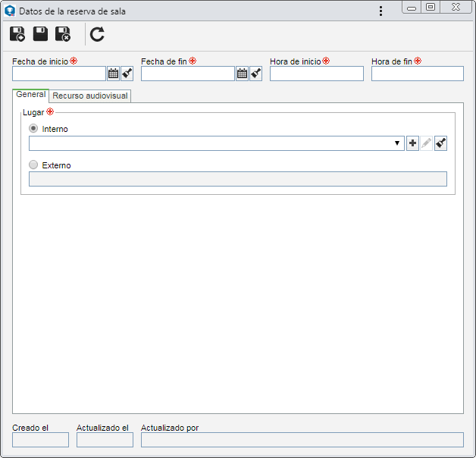Click the Save and new toolbar icon
This screenshot has height=458, width=476.
tap(17, 34)
